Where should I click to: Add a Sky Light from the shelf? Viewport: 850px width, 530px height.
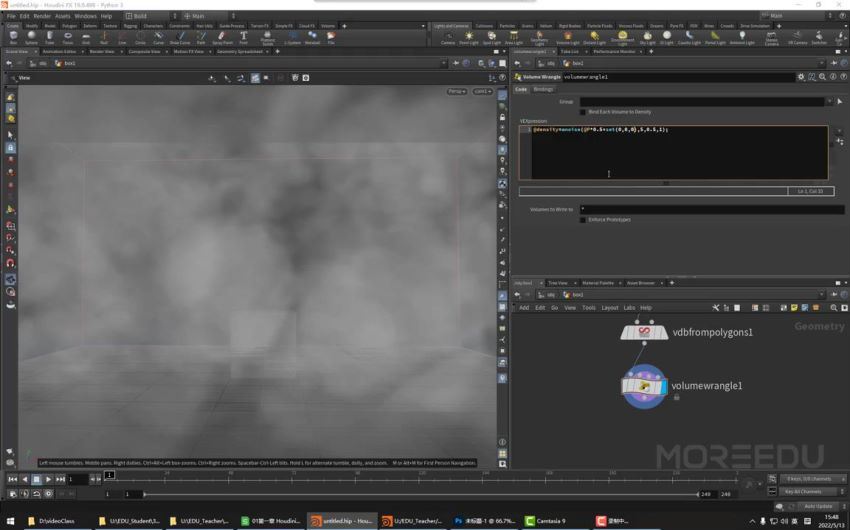(x=647, y=37)
